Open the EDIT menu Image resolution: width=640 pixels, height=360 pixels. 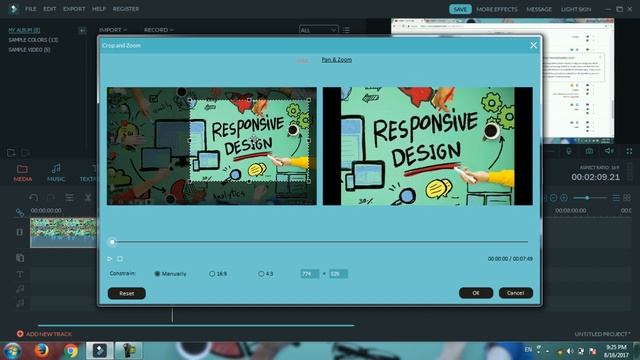pos(50,9)
